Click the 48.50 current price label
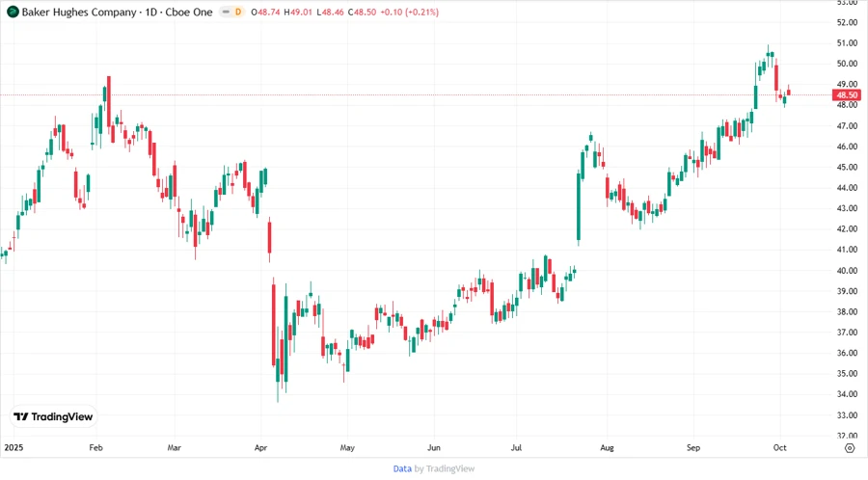 click(848, 95)
